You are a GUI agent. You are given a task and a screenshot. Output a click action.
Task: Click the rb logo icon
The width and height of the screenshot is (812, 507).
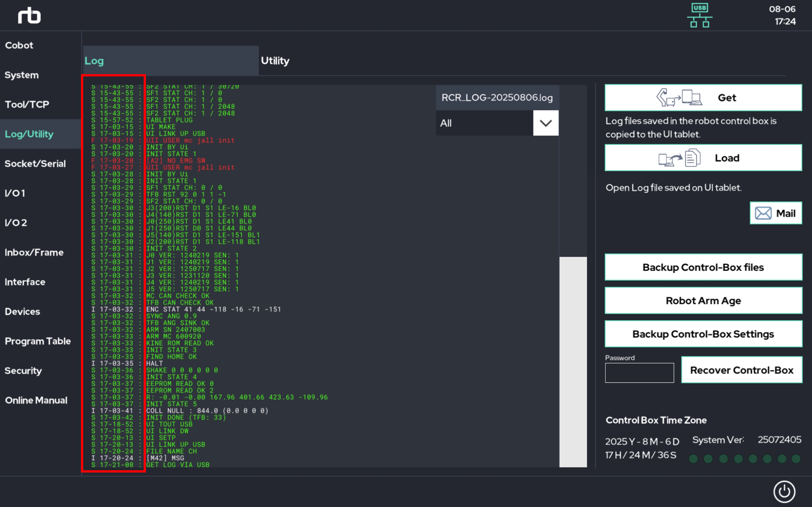point(29,15)
